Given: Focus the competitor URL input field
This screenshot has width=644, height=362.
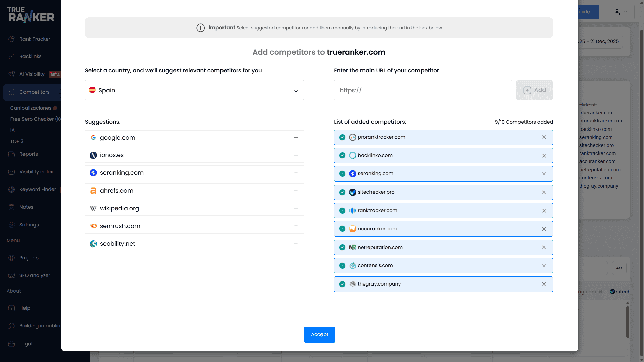Looking at the screenshot, I should [423, 90].
